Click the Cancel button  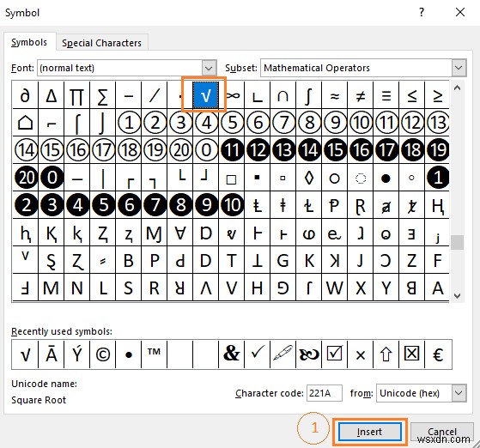click(441, 432)
